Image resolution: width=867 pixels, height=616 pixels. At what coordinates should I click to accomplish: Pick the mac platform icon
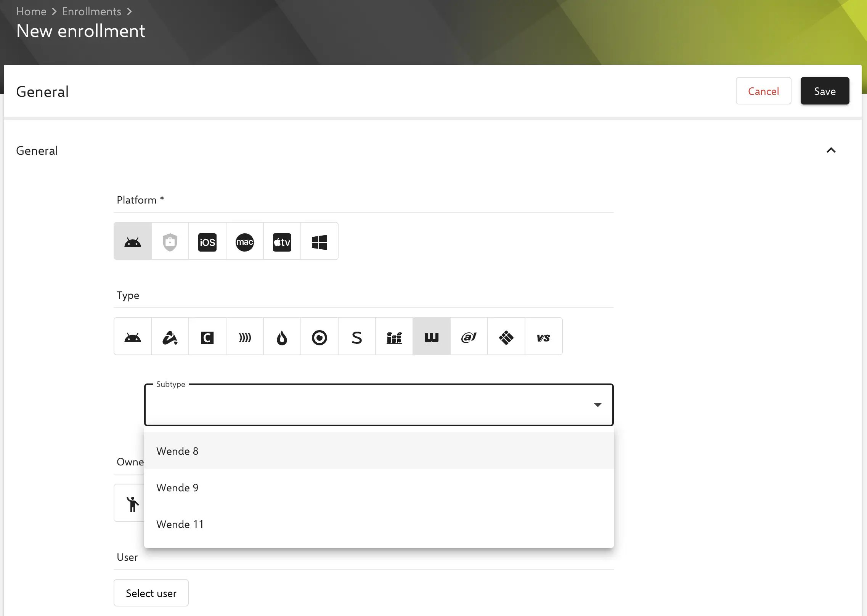tap(245, 242)
